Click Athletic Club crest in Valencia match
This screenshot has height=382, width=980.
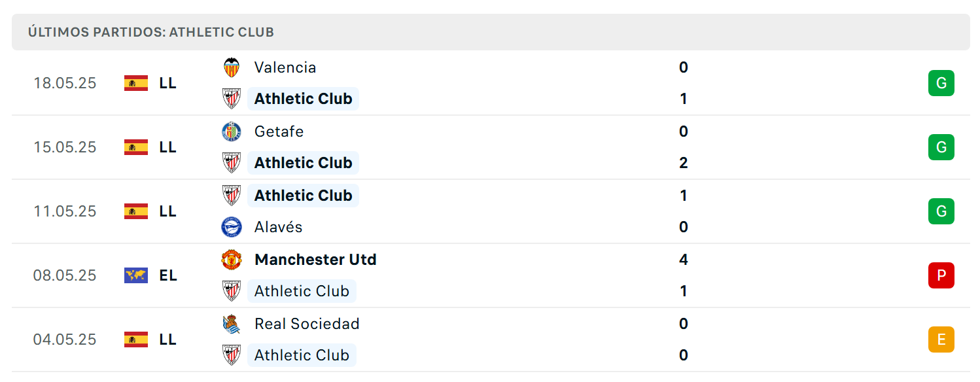pos(232,99)
